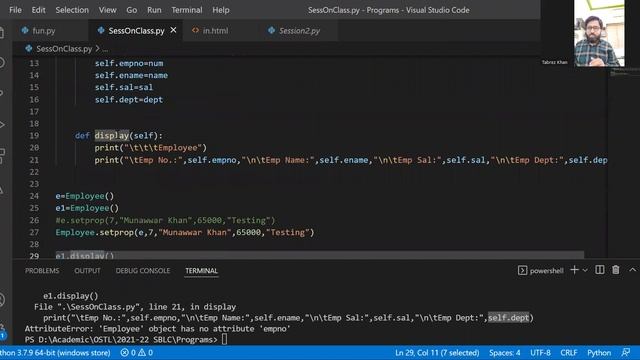
Task: Click the Ln 29, Col 11 cursor position
Action: coord(437,353)
